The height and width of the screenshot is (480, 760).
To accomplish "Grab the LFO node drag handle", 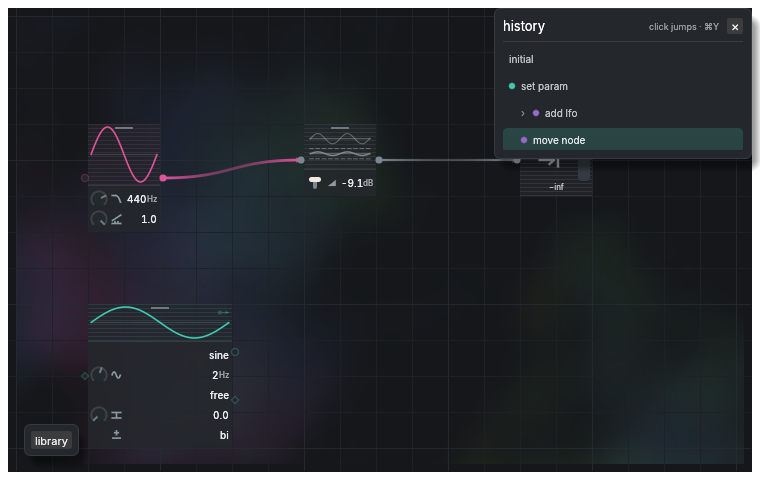I will click(x=160, y=308).
